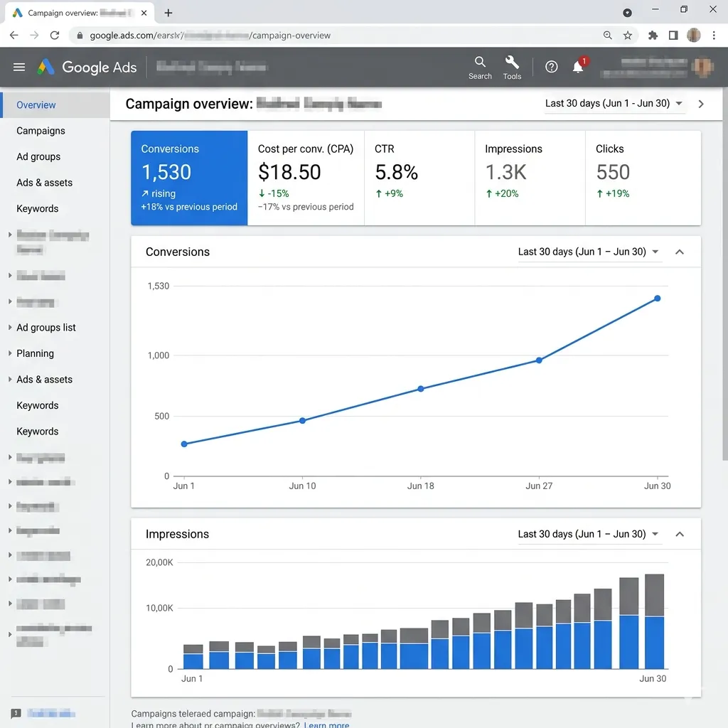Viewport: 728px width, 728px height.
Task: Open browser zoom magnifier icon
Action: [607, 36]
